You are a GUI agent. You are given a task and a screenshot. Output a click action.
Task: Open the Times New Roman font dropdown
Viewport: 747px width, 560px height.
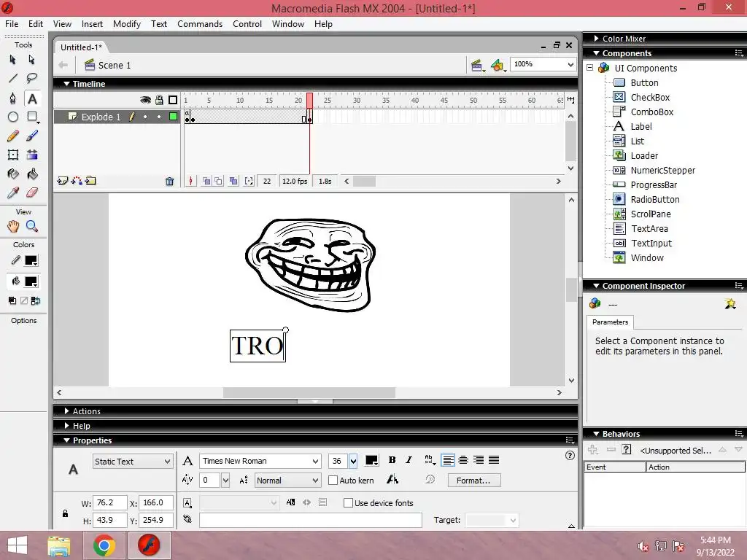coord(260,461)
